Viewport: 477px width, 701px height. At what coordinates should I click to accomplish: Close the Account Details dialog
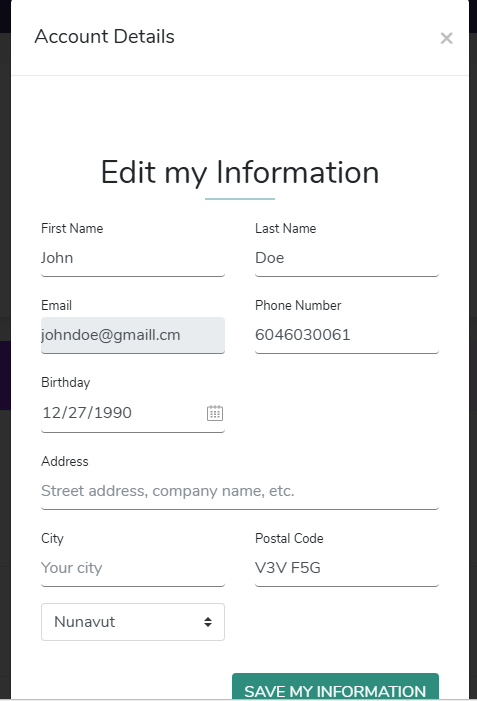pyautogui.click(x=446, y=38)
